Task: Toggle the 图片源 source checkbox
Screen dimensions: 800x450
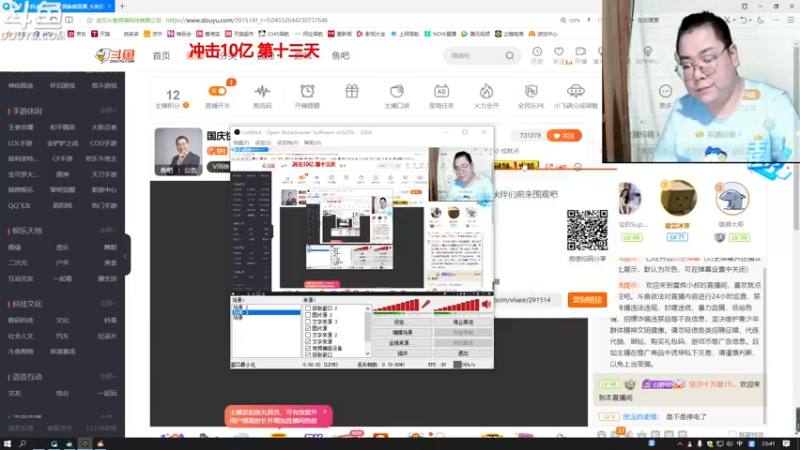Action: (308, 329)
